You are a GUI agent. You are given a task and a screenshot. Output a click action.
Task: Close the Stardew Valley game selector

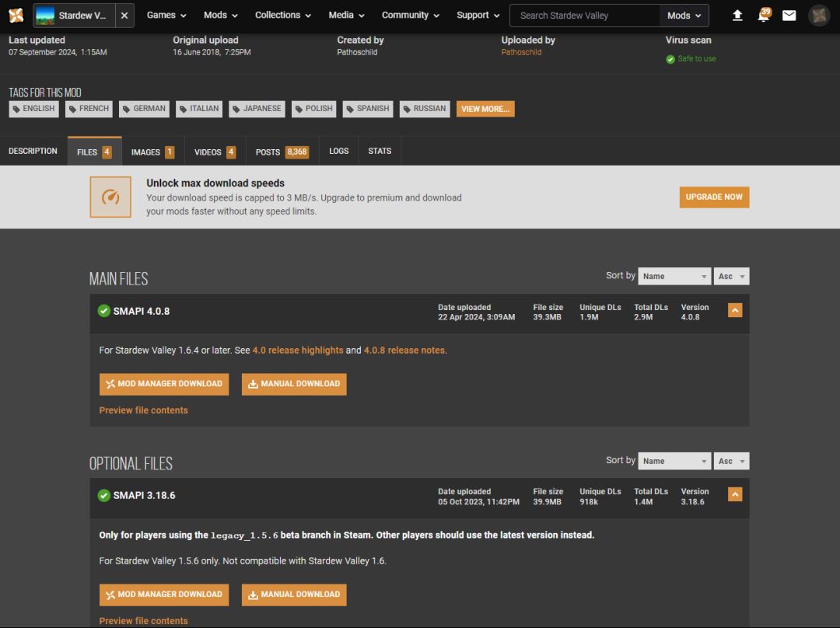pyautogui.click(x=126, y=16)
